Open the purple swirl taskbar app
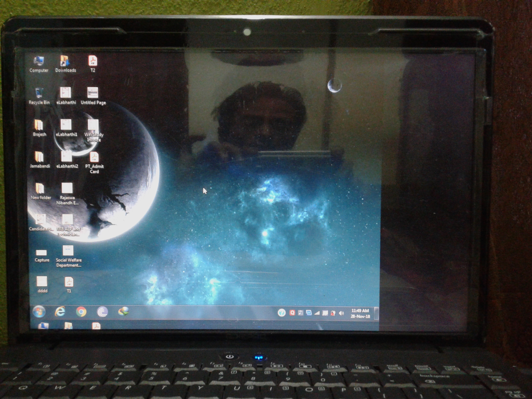Viewport: 532px width, 399px height. (x=102, y=312)
